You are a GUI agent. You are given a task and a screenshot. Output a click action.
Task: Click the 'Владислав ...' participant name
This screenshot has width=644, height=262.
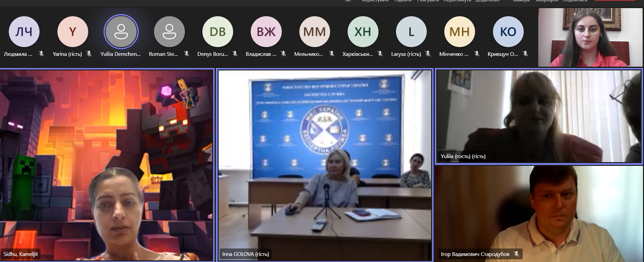pyautogui.click(x=261, y=54)
